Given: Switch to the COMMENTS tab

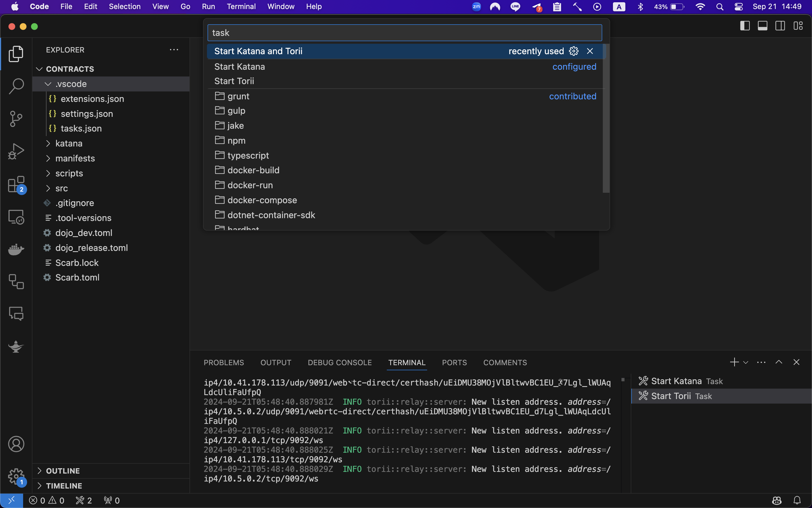Looking at the screenshot, I should point(505,363).
